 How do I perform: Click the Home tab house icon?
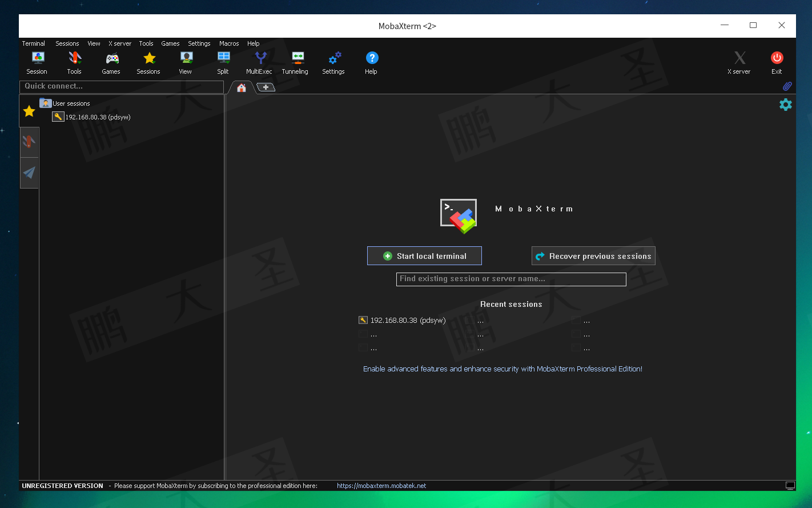pyautogui.click(x=242, y=87)
